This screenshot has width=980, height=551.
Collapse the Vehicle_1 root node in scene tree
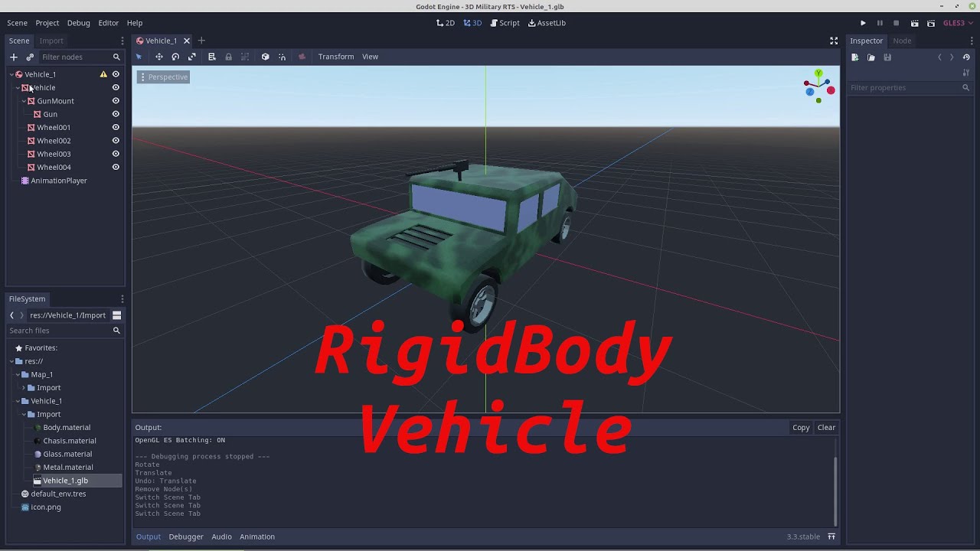[x=11, y=74]
